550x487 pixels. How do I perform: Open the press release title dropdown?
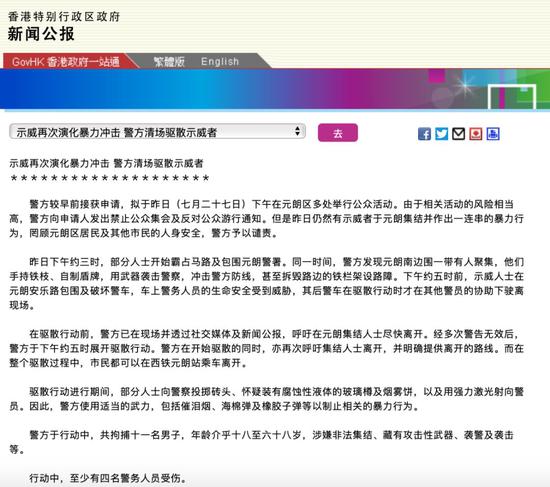point(157,132)
